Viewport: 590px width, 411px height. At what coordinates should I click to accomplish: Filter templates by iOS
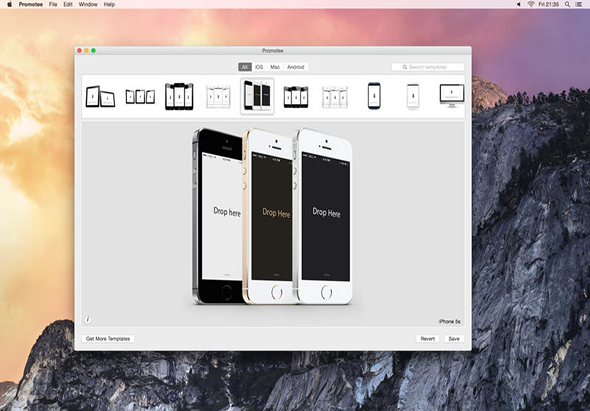click(259, 67)
